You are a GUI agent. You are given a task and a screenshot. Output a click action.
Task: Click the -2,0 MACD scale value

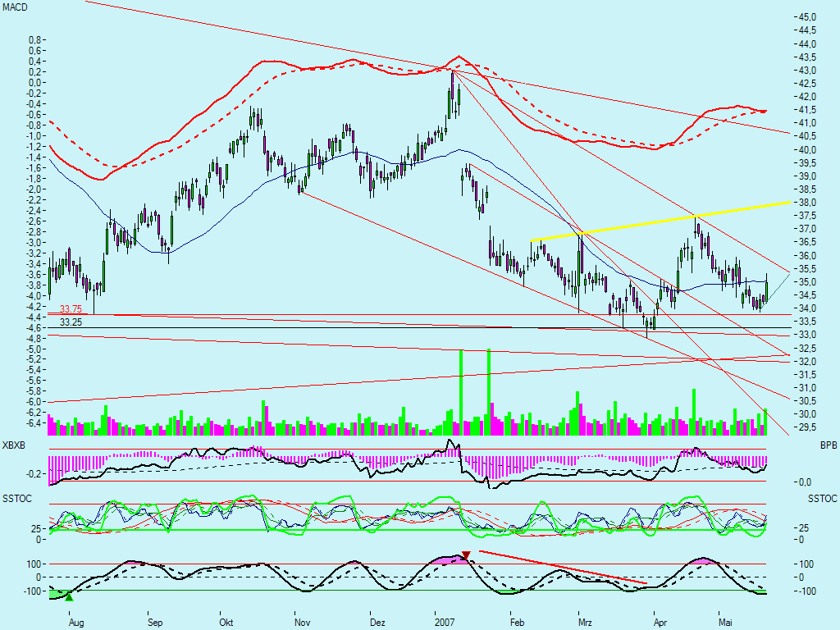[x=33, y=189]
